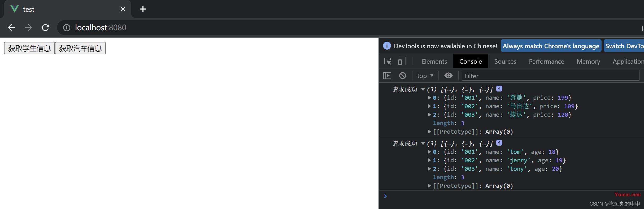Image resolution: width=644 pixels, height=209 pixels.
Task: Clear the console output
Action: [403, 76]
